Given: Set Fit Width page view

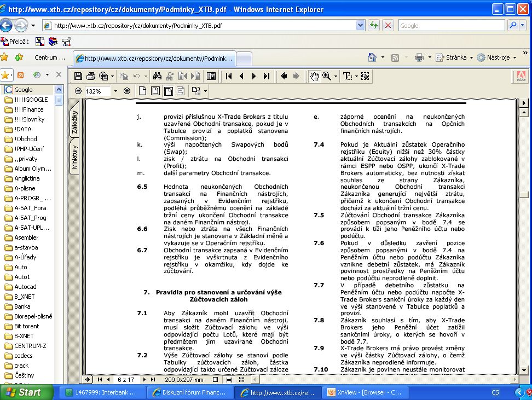Looking at the screenshot, I should pyautogui.click(x=168, y=91).
